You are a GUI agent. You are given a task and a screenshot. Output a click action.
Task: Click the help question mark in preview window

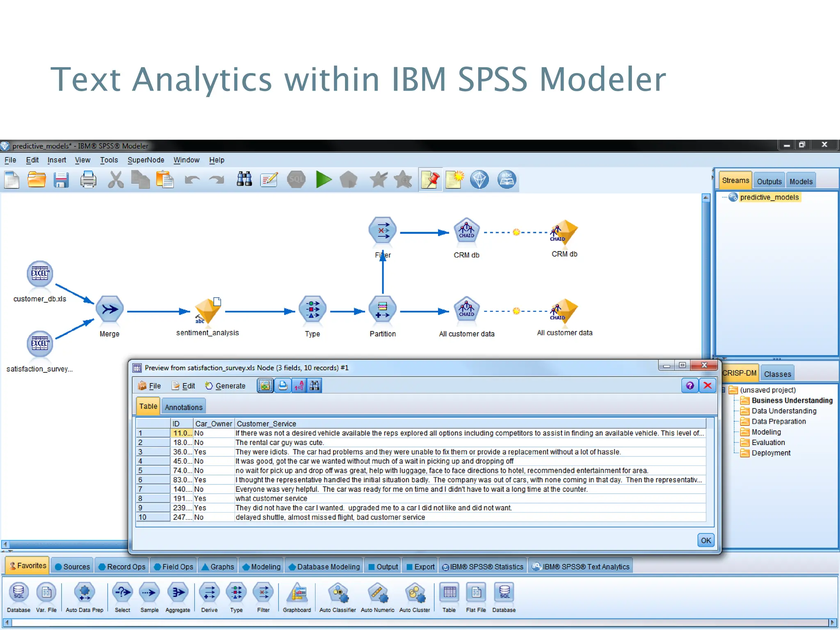[x=690, y=386]
